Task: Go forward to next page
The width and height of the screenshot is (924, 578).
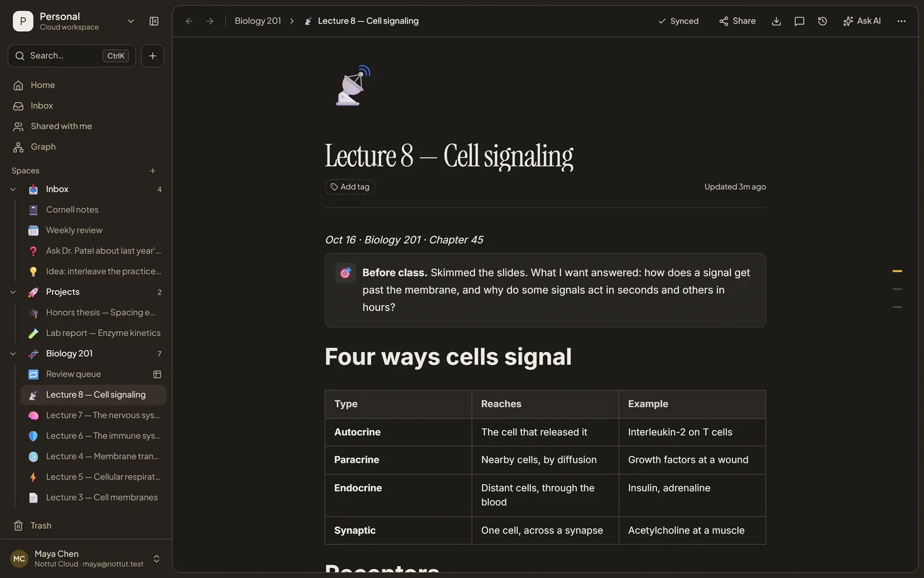Action: [x=210, y=21]
